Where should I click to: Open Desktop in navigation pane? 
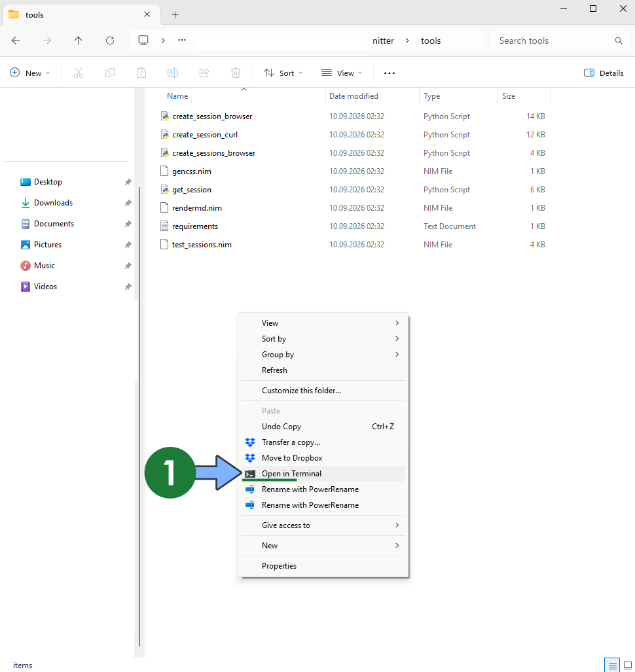[48, 182]
